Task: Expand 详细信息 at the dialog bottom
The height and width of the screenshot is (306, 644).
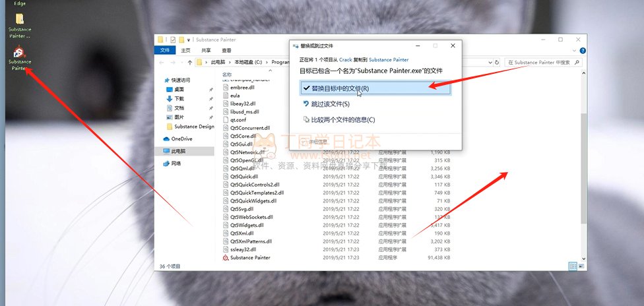Action: click(x=315, y=142)
